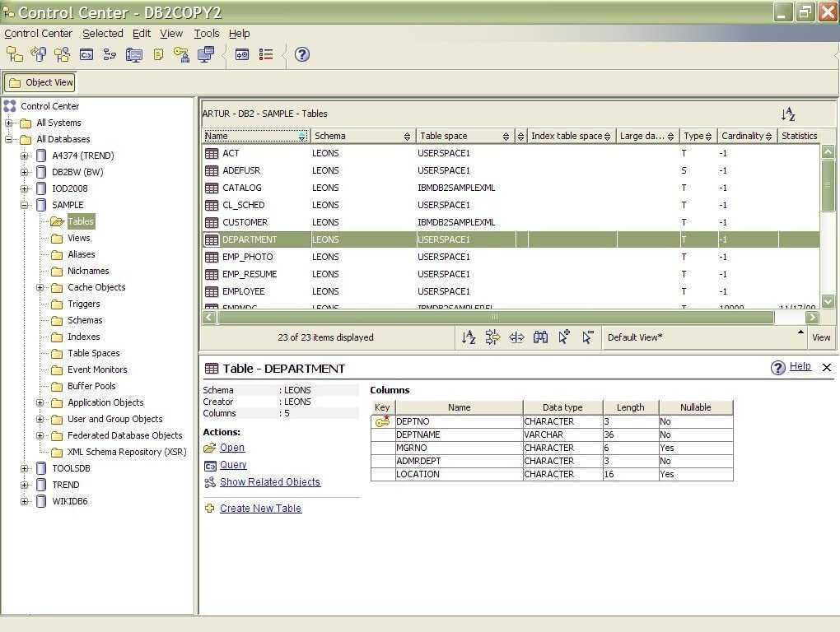
Task: Open the Help menu in the menu bar
Action: coord(240,33)
